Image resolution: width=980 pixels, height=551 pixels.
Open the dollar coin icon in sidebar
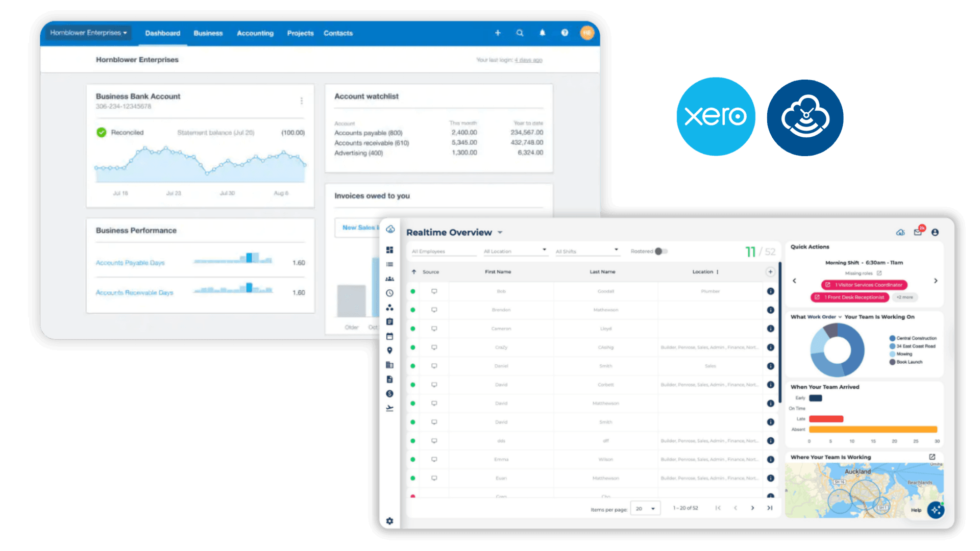tap(390, 393)
